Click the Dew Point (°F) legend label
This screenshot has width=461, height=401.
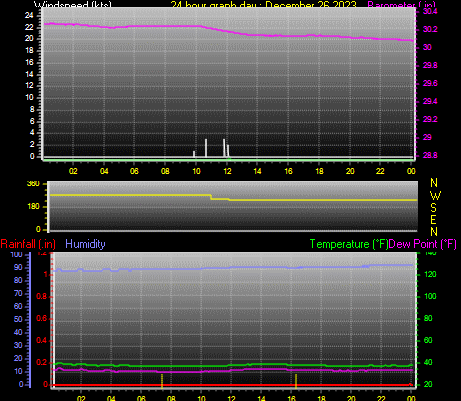tap(422, 244)
